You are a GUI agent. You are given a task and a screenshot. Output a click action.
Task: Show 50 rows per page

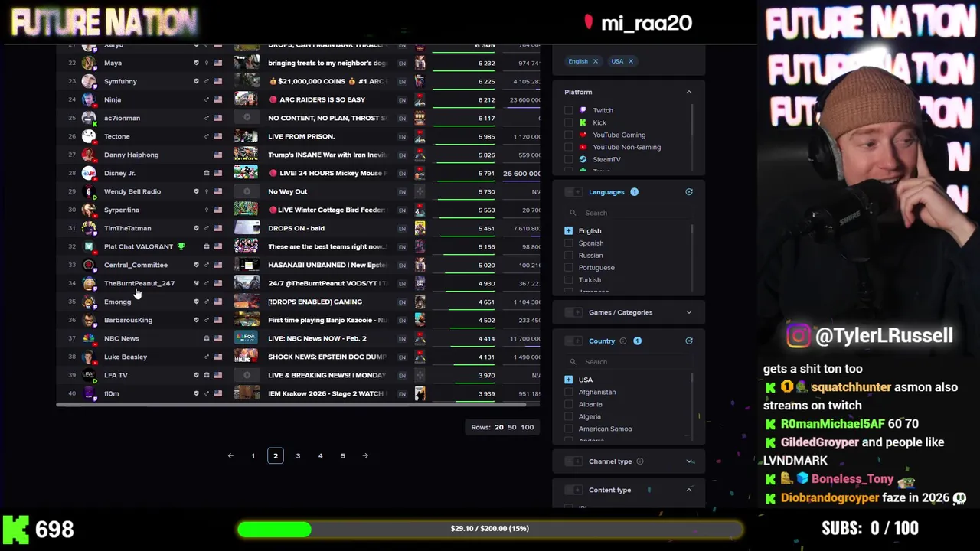pos(511,427)
